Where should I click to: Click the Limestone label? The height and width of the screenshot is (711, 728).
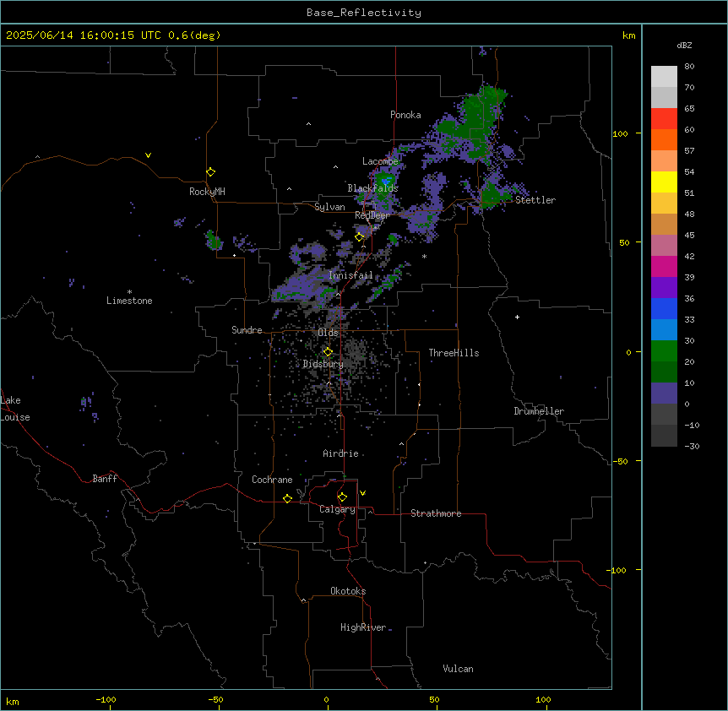pyautogui.click(x=129, y=301)
